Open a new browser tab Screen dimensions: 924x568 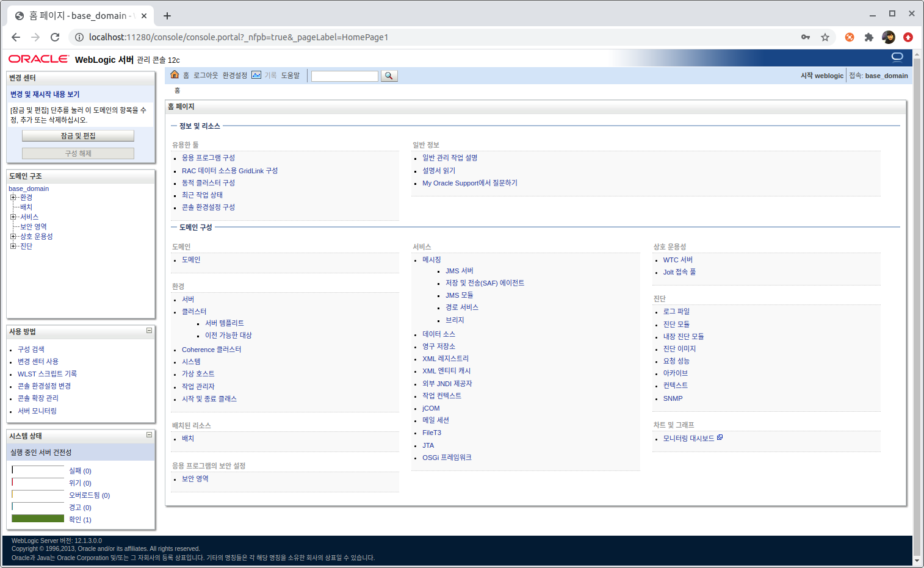tap(167, 16)
